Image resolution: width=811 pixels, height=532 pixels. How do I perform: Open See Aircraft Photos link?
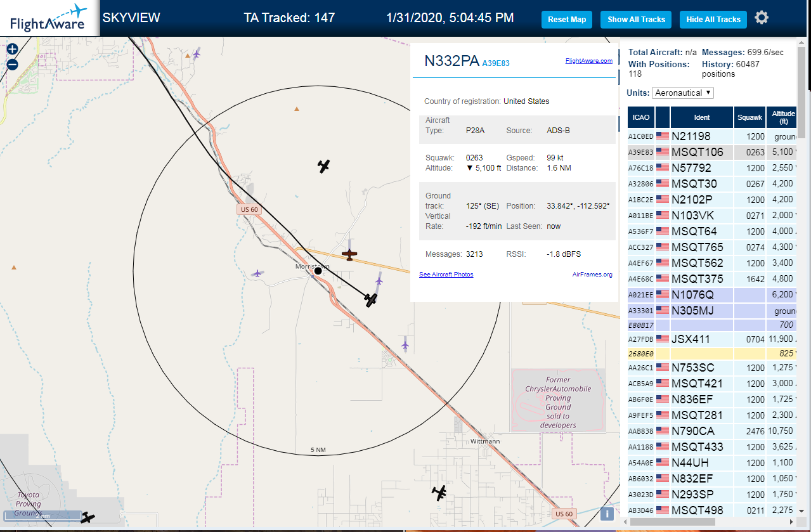point(446,275)
